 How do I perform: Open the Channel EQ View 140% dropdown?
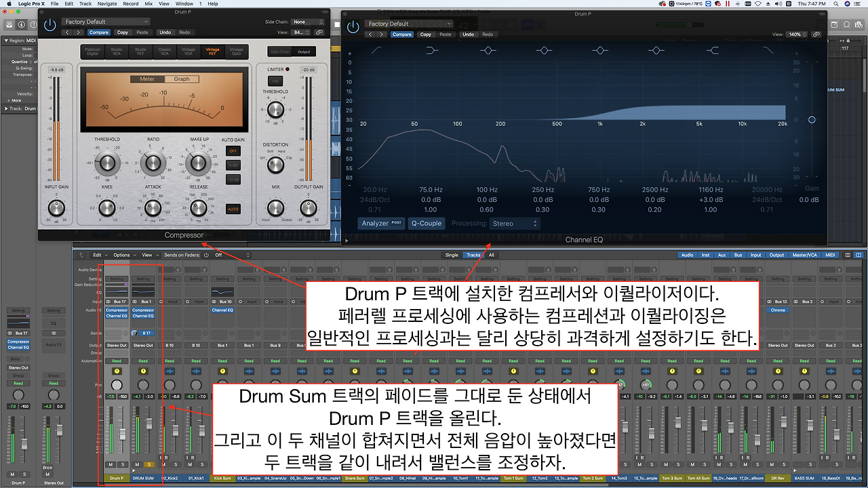(x=798, y=34)
